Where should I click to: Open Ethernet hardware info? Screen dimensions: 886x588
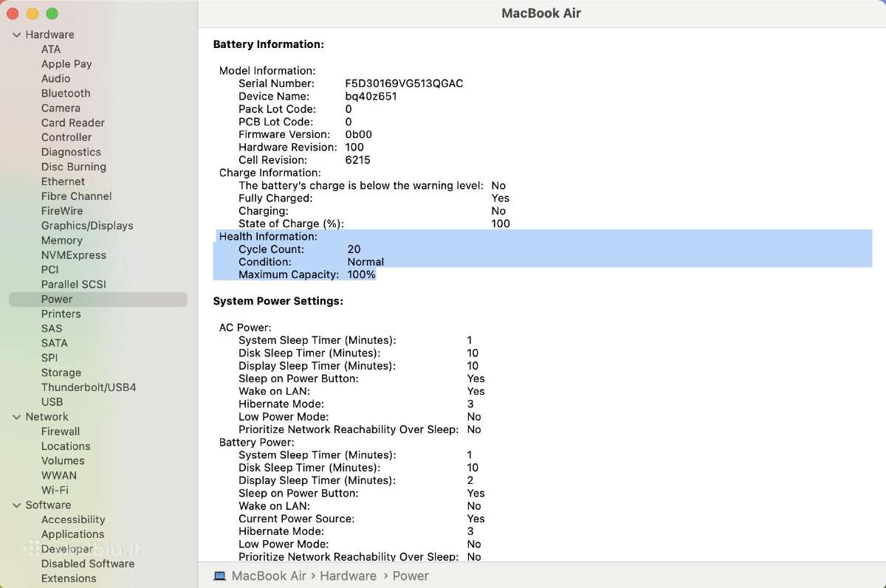click(63, 182)
